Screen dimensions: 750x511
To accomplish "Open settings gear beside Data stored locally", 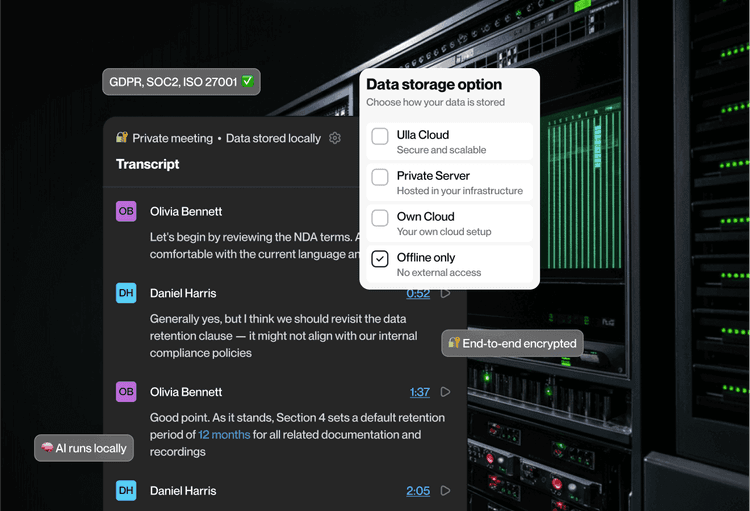I will (335, 138).
